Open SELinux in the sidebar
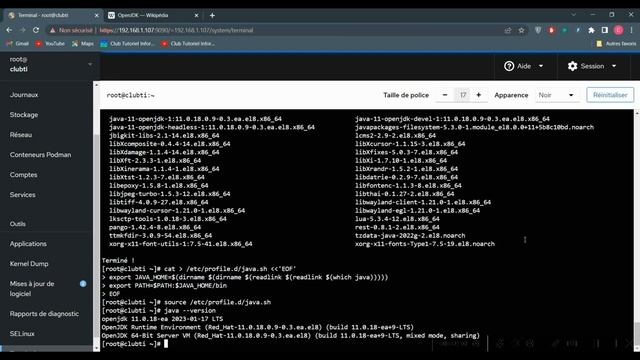Screen dimensions: 640x360 pos(22,333)
